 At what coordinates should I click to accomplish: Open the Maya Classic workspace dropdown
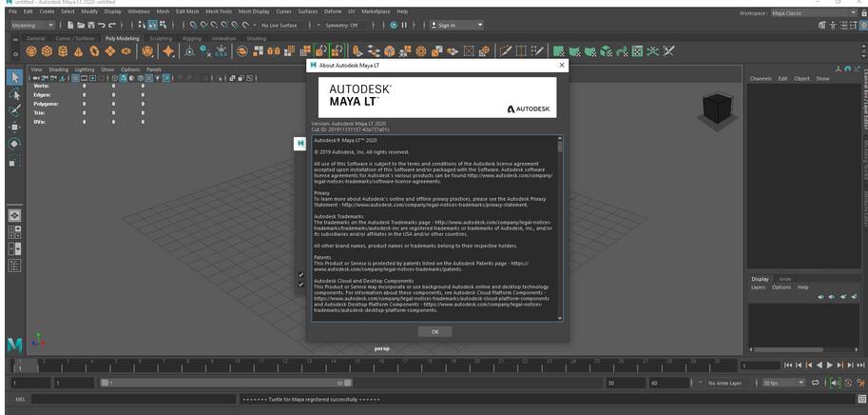814,12
